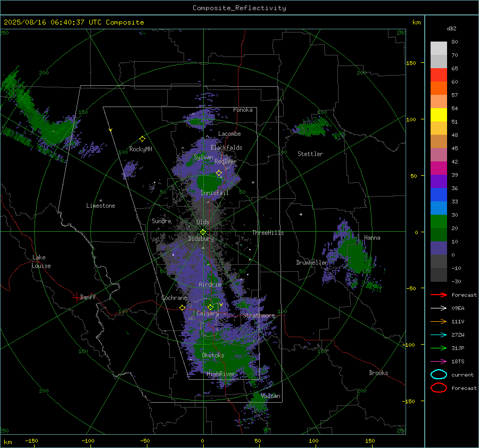This screenshot has height=448, width=479.
Task: Click the red forecast arrow in legend
Action: (x=439, y=295)
